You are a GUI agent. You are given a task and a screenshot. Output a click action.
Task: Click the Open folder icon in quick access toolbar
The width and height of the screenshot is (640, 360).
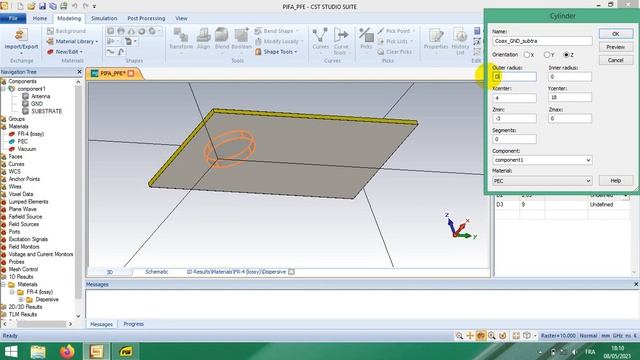pyautogui.click(x=31, y=6)
